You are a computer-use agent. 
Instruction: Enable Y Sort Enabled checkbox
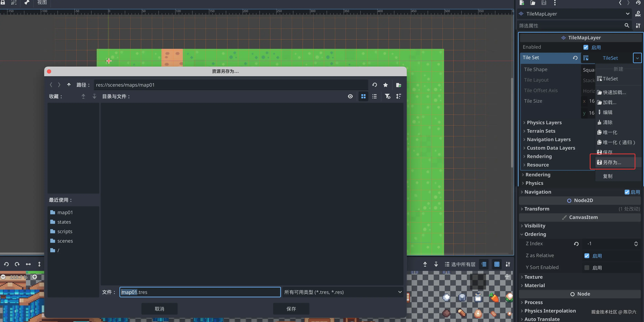(587, 267)
